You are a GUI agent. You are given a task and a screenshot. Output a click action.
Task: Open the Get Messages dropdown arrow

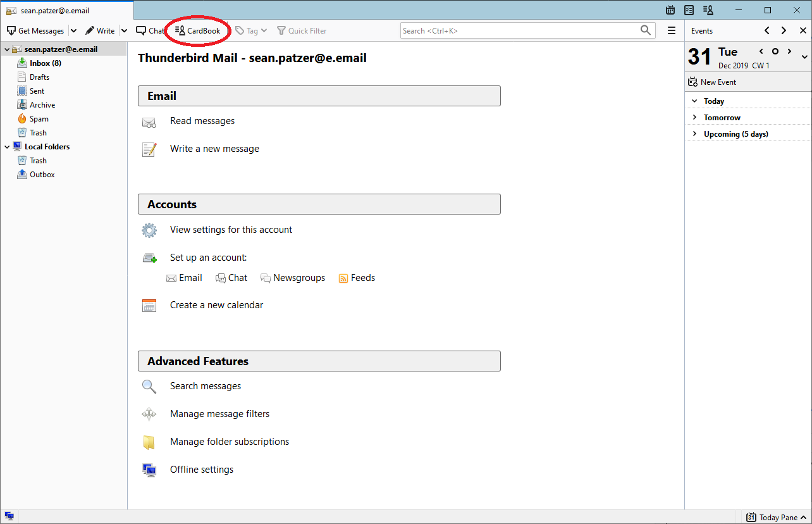[x=73, y=30]
